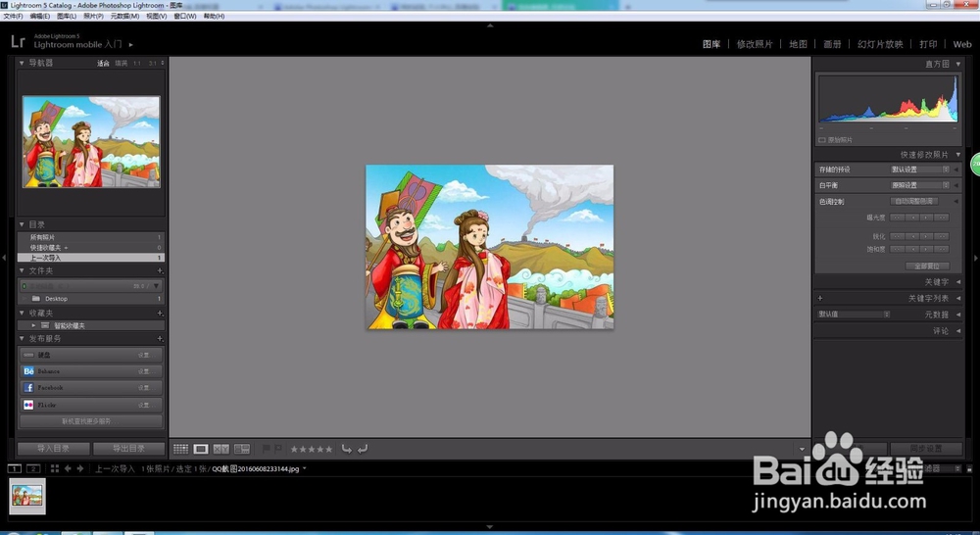Collapse the Publish Services (发布服务) panel
Image resolution: width=980 pixels, height=535 pixels.
(22, 339)
